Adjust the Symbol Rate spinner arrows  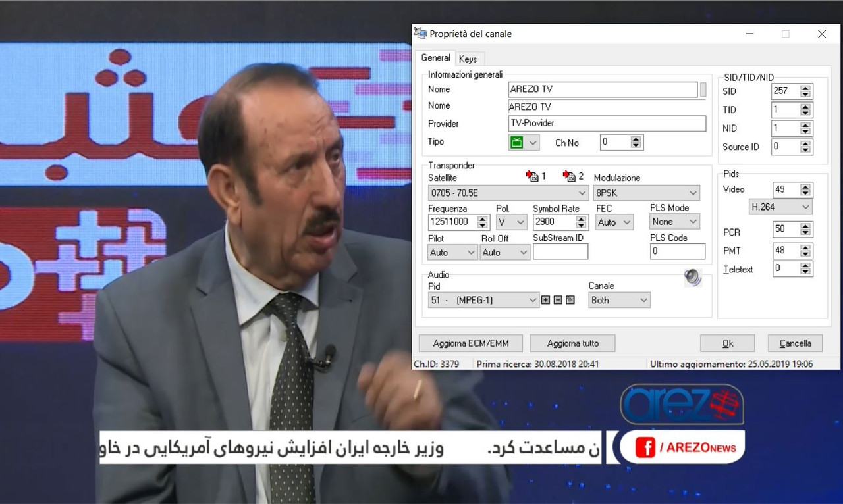click(581, 222)
